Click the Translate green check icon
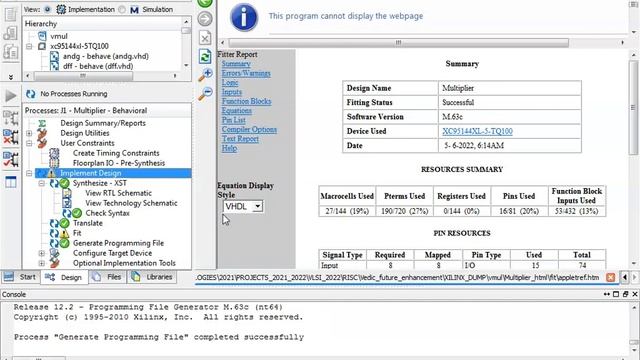The width and height of the screenshot is (640, 360). click(x=64, y=223)
